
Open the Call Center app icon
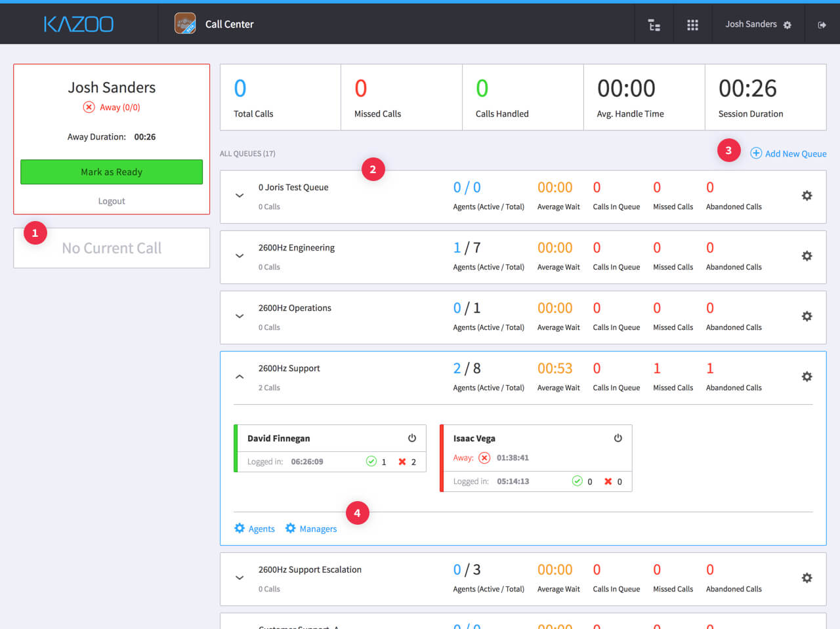(x=185, y=24)
